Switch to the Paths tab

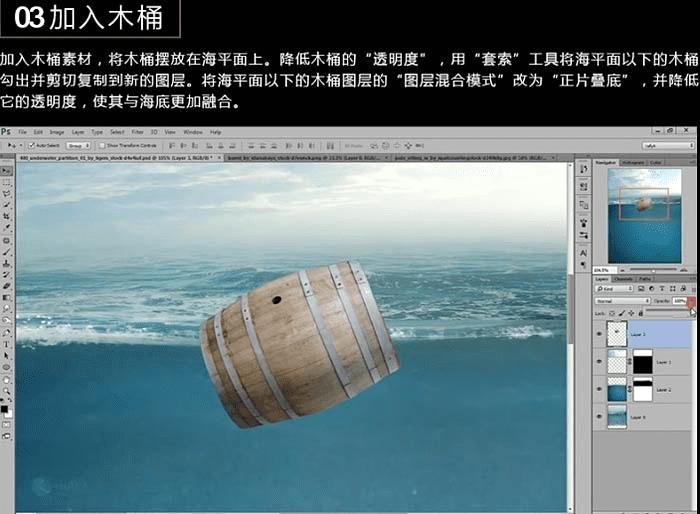coord(644,279)
